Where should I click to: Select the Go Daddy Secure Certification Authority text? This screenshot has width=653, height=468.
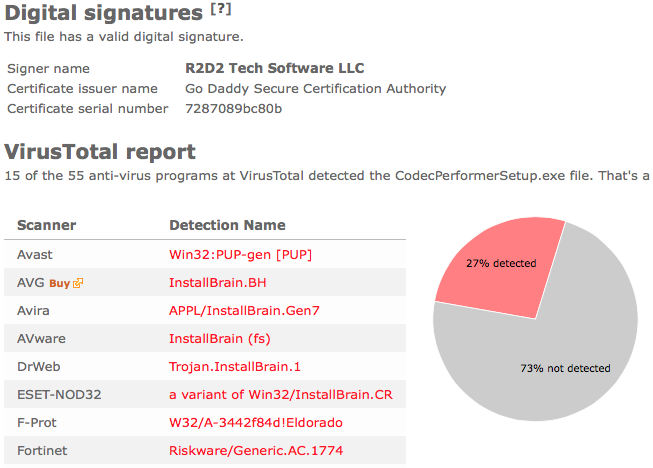click(x=316, y=89)
